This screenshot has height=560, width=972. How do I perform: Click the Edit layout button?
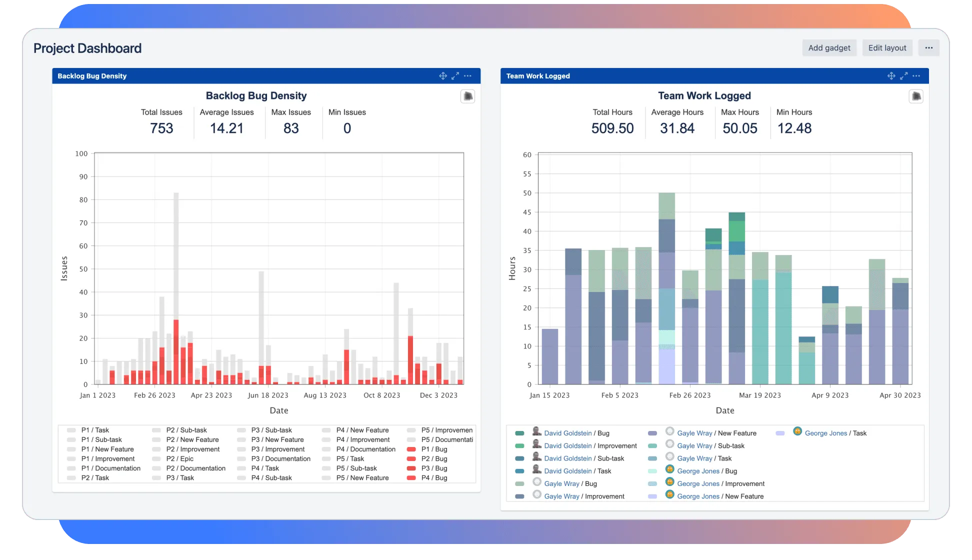(x=887, y=48)
